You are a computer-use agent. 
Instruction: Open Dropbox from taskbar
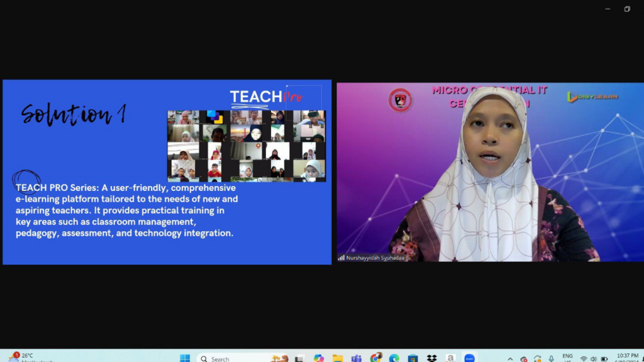[x=431, y=358]
